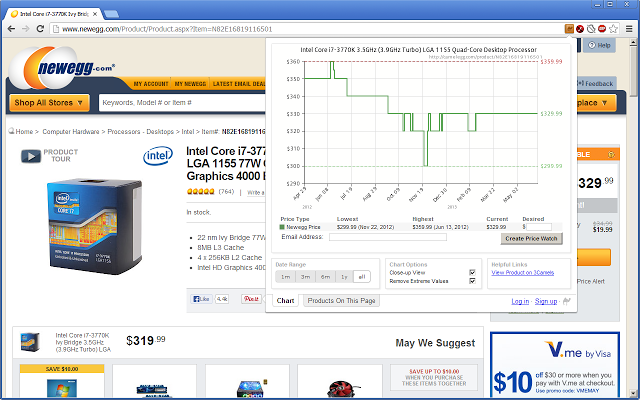640x400 pixels.
Task: Click the Intel Core i7 product box image
Action: click(x=95, y=227)
